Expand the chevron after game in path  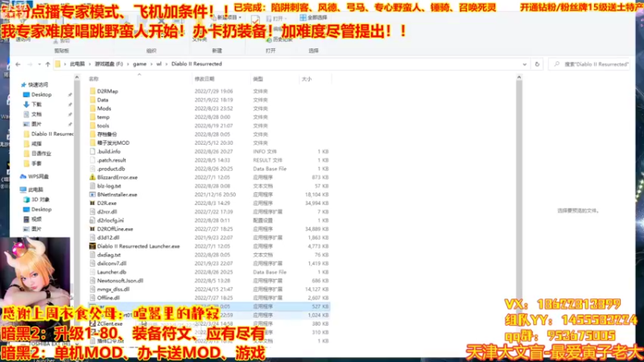(x=151, y=64)
